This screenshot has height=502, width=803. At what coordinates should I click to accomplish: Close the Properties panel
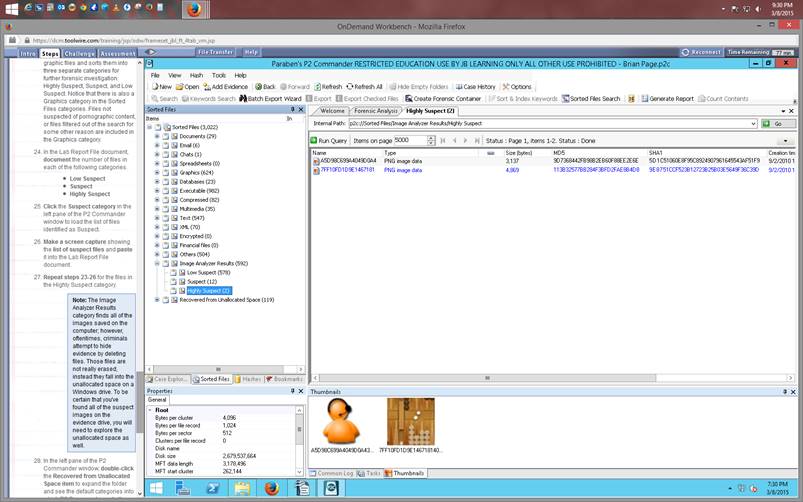tap(301, 391)
